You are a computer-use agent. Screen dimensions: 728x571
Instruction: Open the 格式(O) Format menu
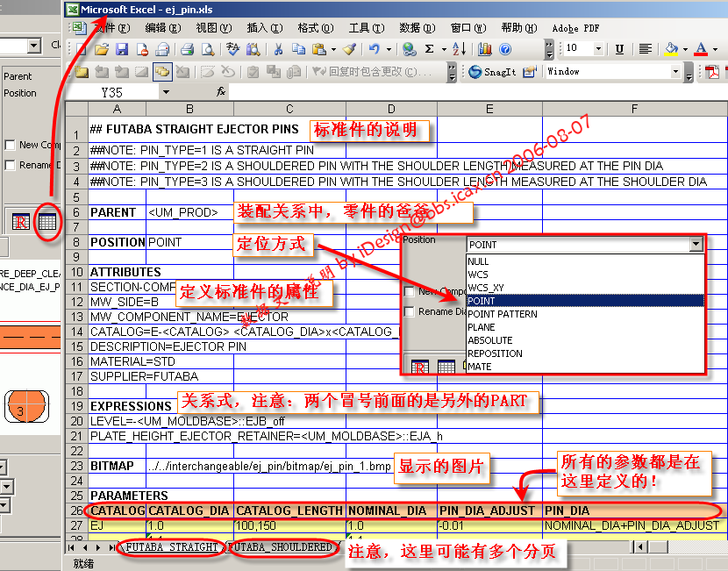(x=315, y=28)
